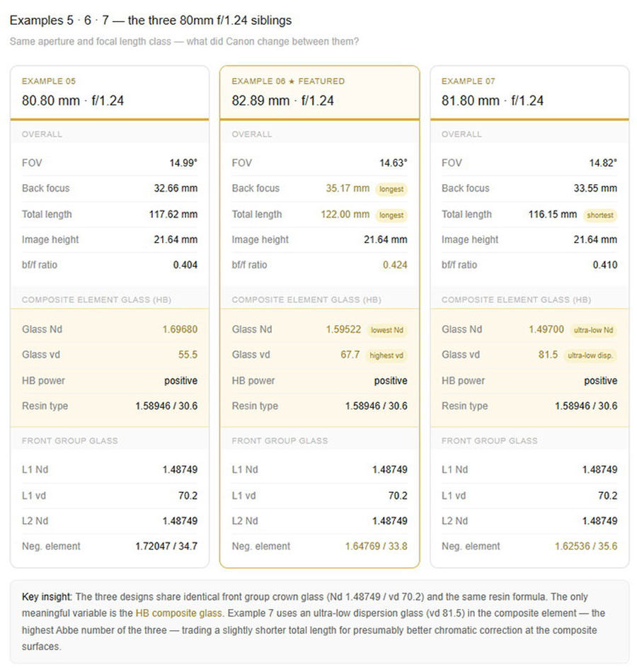Click Example 06 Neg. element value 1.64769 / 33.8
This screenshot has height=672, width=637.
(376, 546)
